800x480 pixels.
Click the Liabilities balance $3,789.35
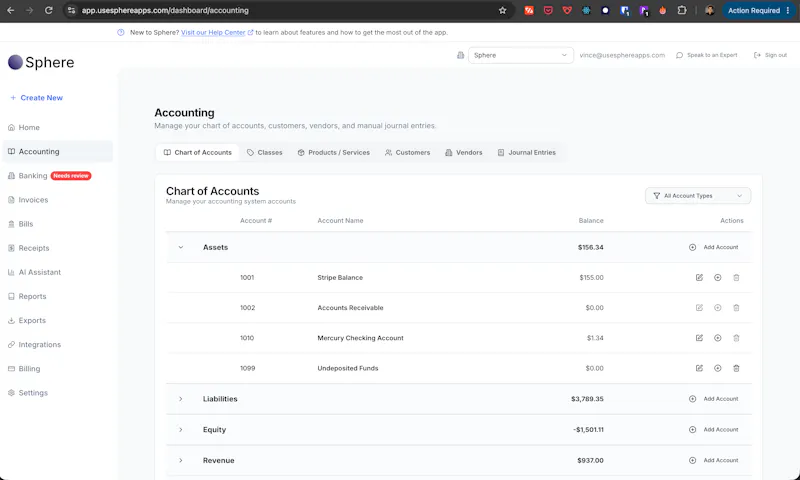click(x=587, y=399)
